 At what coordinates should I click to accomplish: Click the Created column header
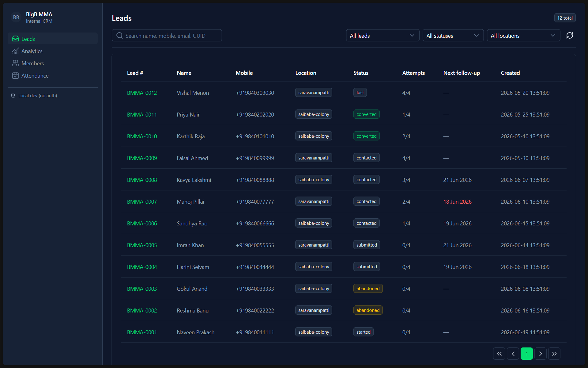(x=510, y=73)
